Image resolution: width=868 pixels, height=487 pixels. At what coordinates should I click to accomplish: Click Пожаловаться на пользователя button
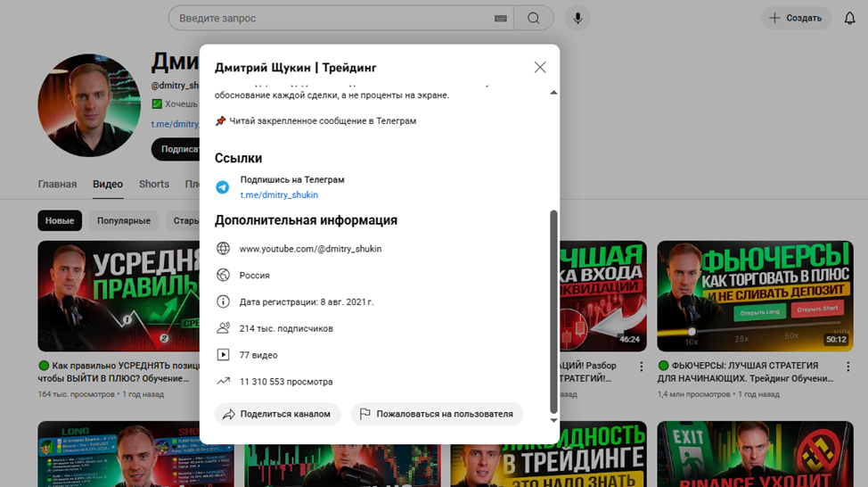(x=437, y=414)
